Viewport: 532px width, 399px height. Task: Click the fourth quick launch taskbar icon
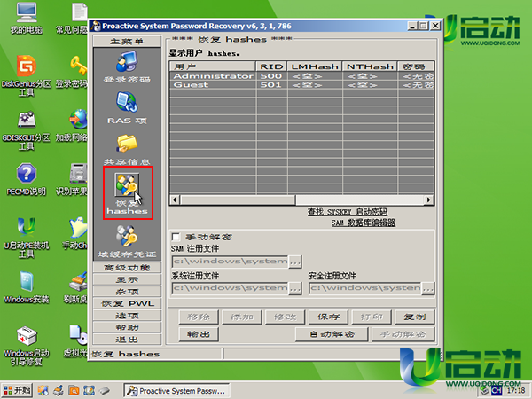point(89,390)
